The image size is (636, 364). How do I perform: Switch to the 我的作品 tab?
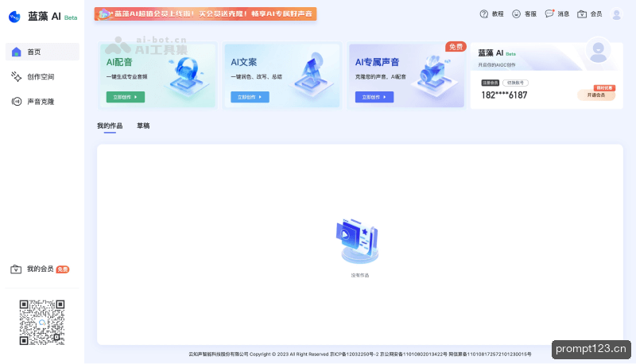tap(110, 126)
